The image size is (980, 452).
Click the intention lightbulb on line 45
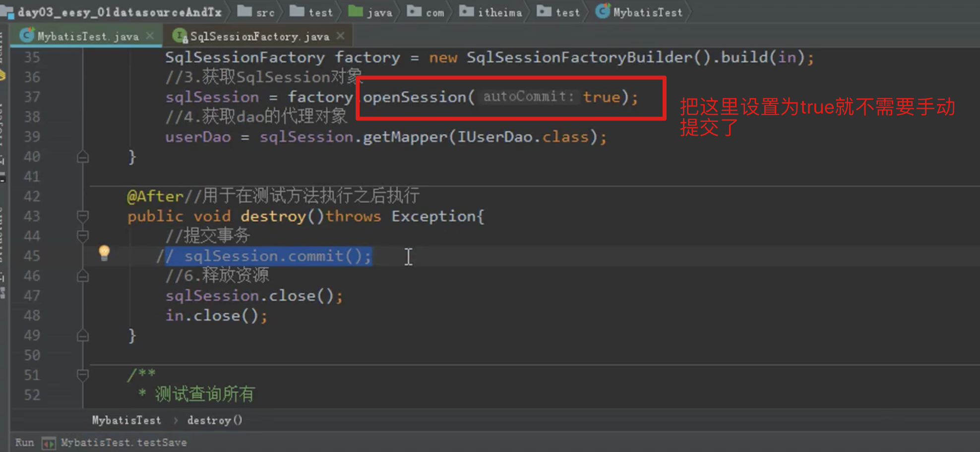(x=104, y=253)
